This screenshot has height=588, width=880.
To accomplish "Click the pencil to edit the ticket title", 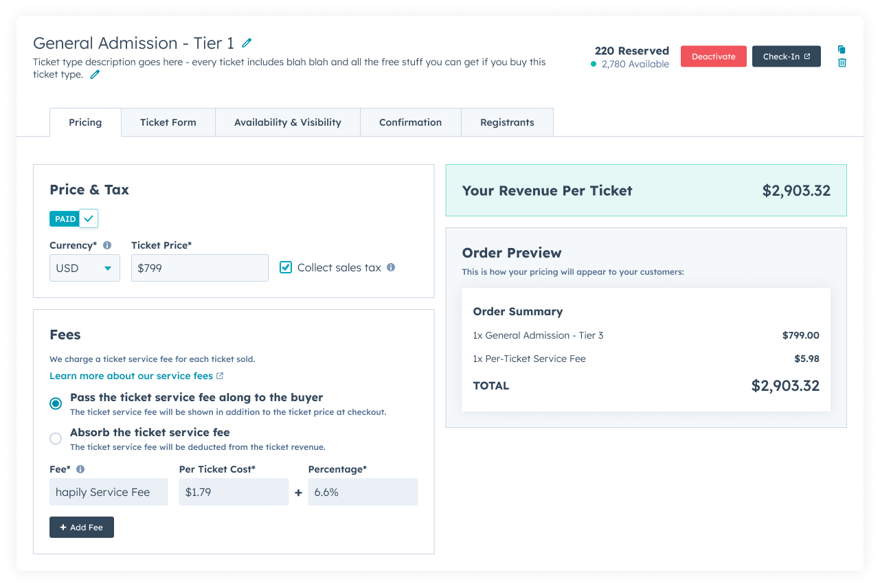I will coord(247,43).
